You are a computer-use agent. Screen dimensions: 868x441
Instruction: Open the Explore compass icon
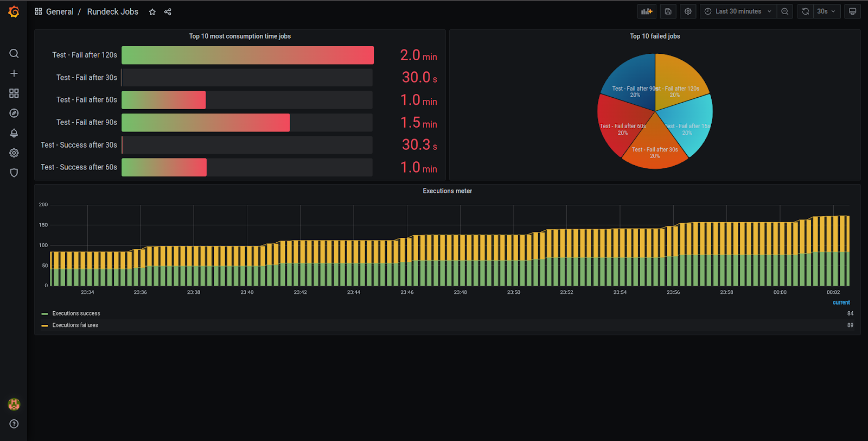pos(14,113)
